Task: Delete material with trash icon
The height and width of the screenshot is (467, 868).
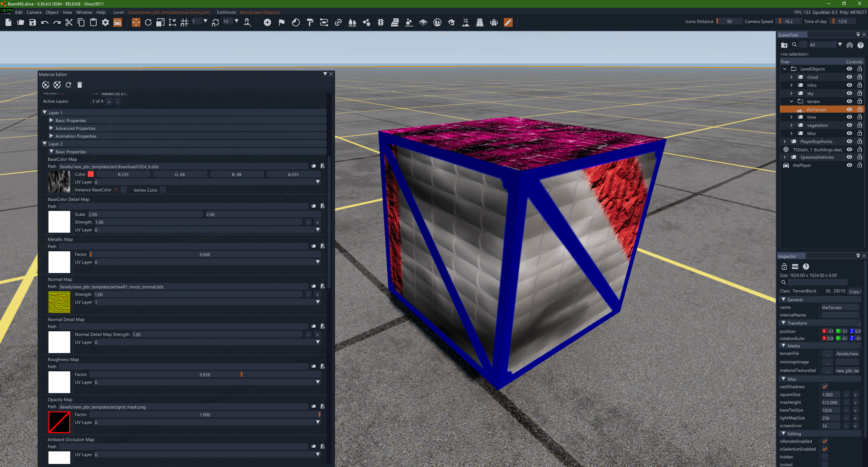Action: [x=80, y=85]
